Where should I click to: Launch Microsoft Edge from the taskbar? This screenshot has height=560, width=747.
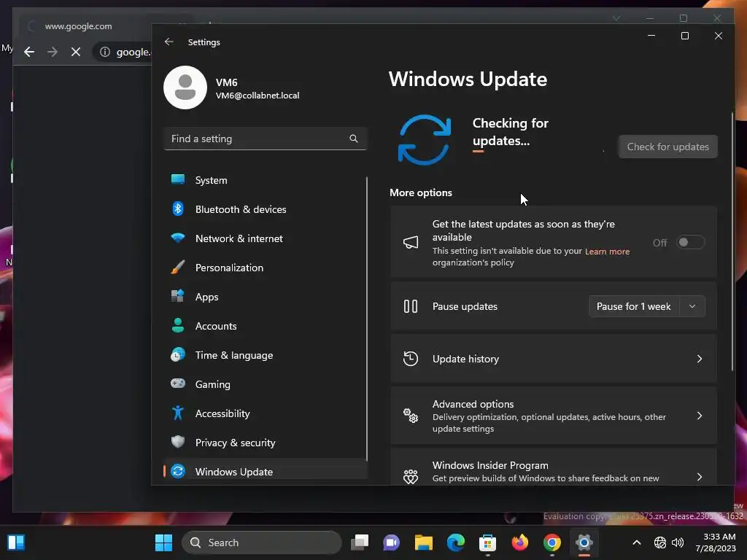click(455, 542)
